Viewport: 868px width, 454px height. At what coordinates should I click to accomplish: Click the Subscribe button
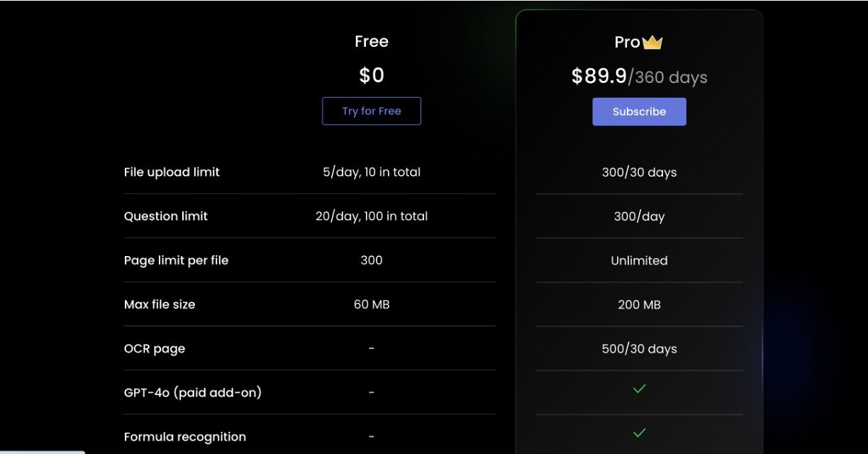639,111
